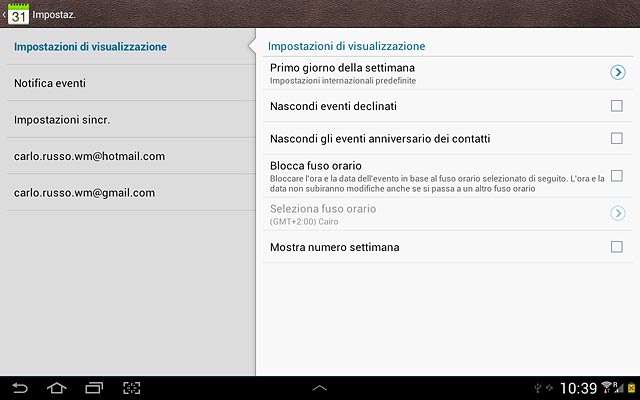The width and height of the screenshot is (640, 400).
Task: Tap Primo giorno della settimana row
Action: (447, 73)
